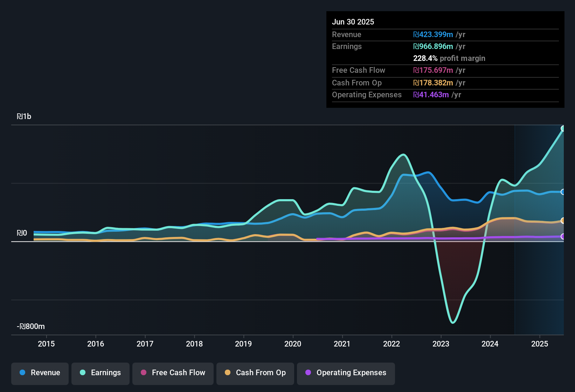Toggle Operating Expenses legend item
The image size is (575, 392).
tap(346, 373)
